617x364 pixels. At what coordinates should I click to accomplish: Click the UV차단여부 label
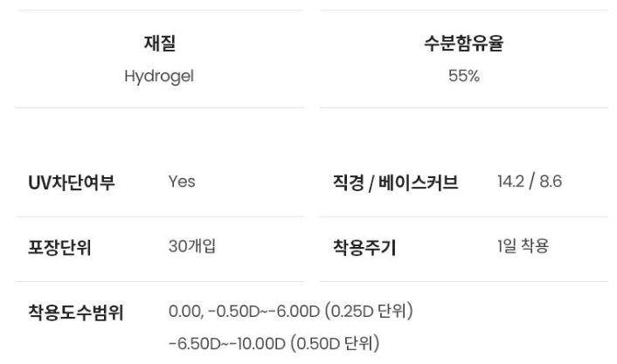[x=71, y=182]
